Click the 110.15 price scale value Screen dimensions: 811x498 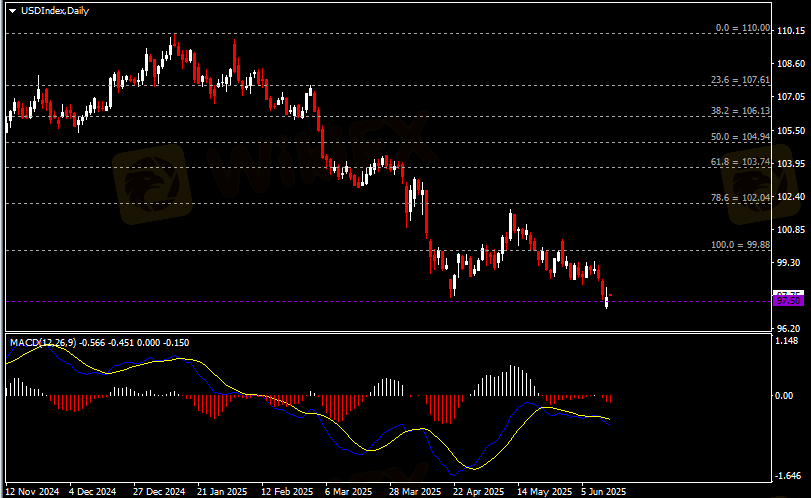click(791, 31)
